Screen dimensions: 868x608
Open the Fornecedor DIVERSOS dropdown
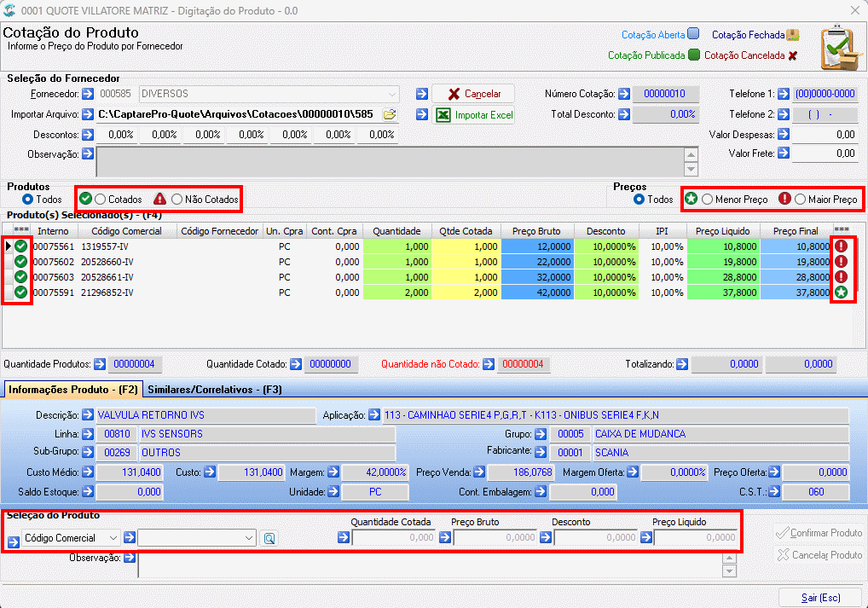pos(392,94)
